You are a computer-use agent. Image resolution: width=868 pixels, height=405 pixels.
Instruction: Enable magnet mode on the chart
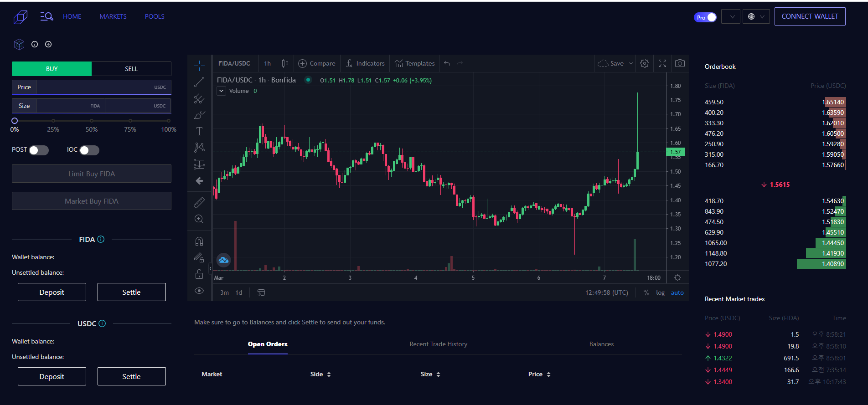coord(199,241)
